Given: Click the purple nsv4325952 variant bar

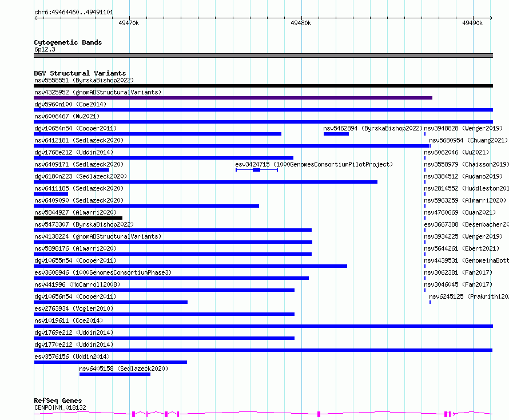Looking at the screenshot, I should pos(233,98).
